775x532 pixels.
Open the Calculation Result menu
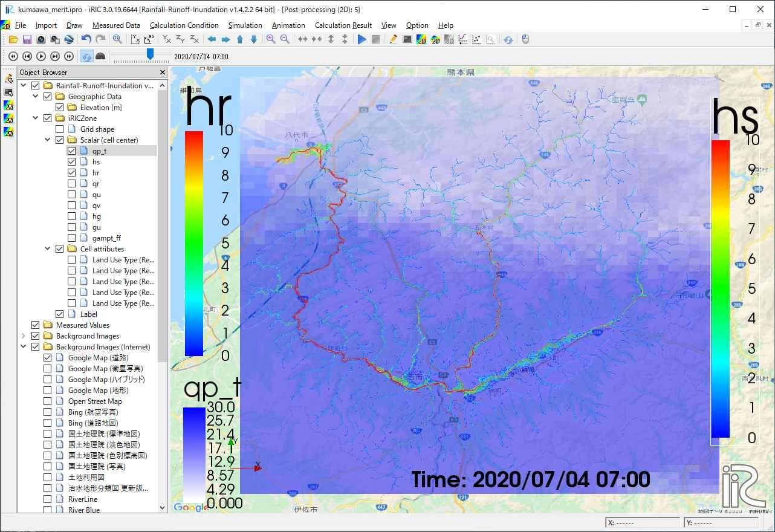click(x=343, y=25)
